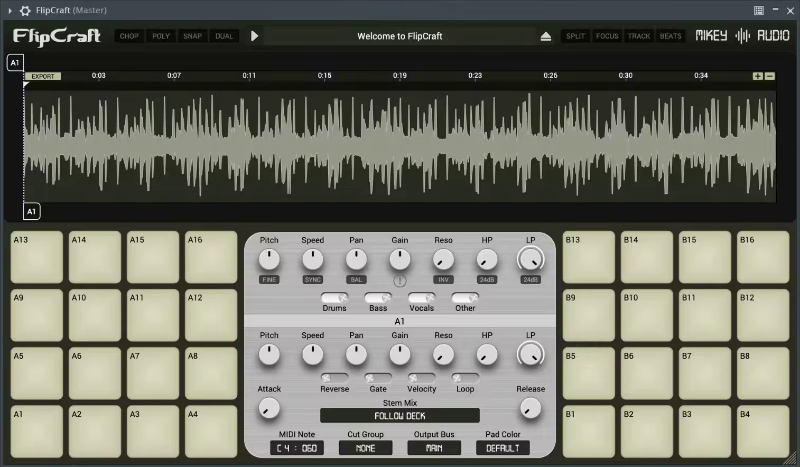Switch to the SPLIT tab
The height and width of the screenshot is (467, 800).
click(x=576, y=36)
